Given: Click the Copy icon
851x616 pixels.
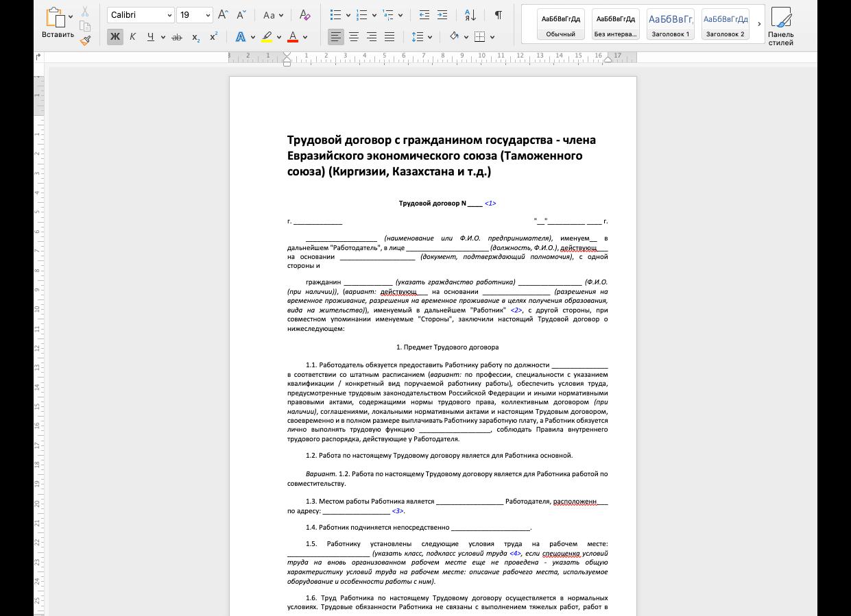Looking at the screenshot, I should pyautogui.click(x=85, y=26).
